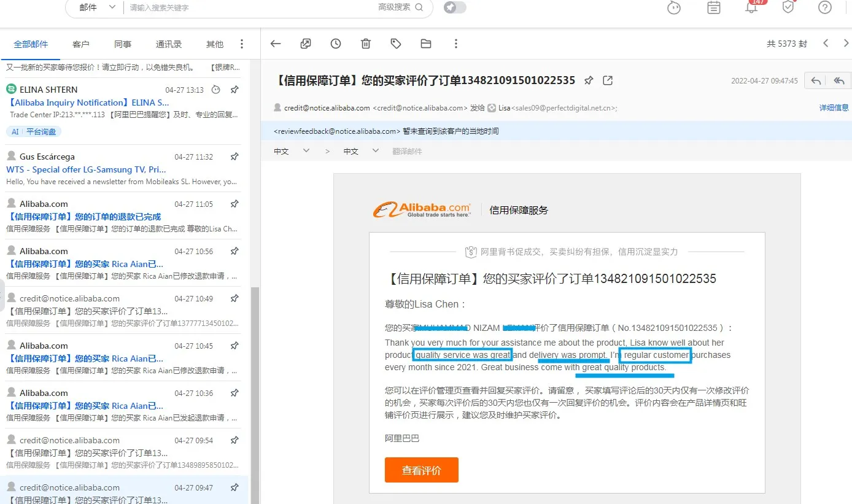Screen dimensions: 852x504
Task: Switch to the 客户 tab
Action: (81, 44)
